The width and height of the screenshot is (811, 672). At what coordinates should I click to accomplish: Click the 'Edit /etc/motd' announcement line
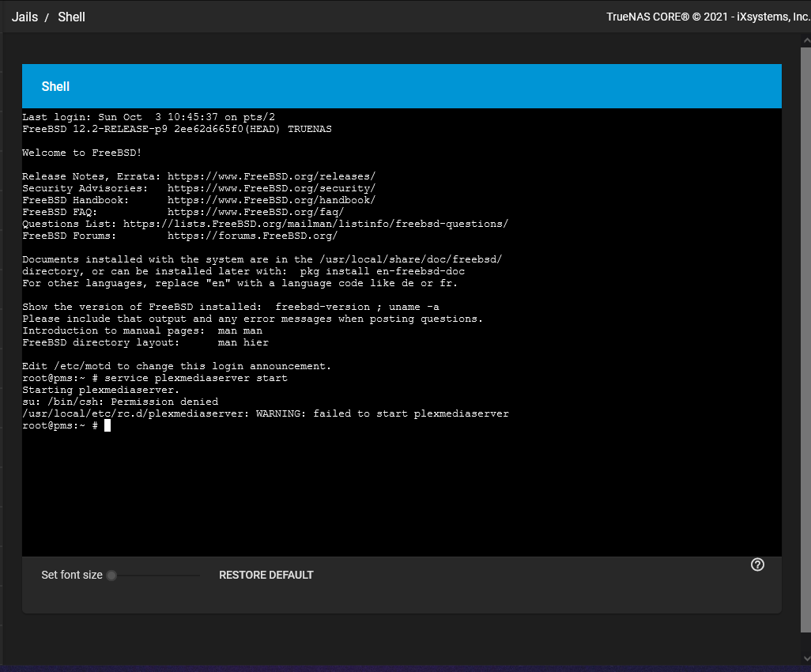click(176, 366)
